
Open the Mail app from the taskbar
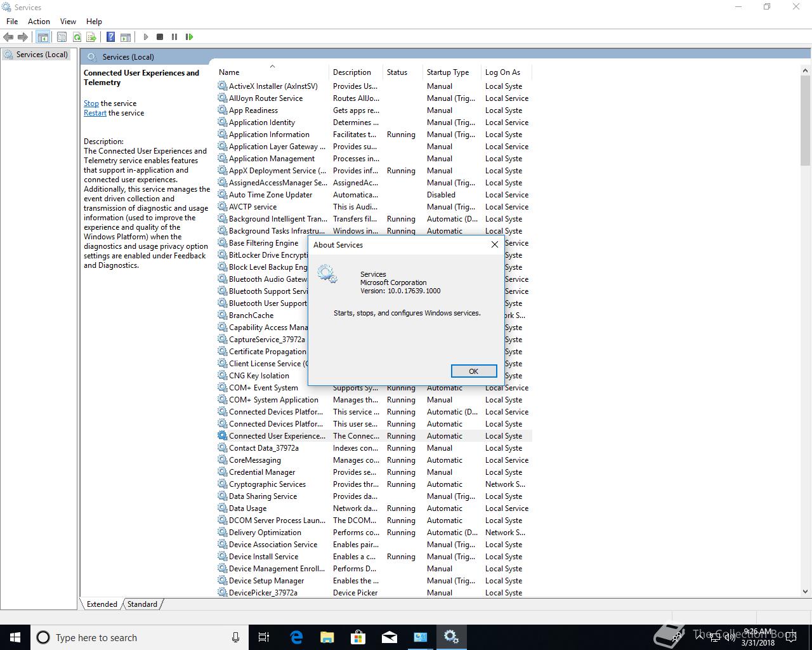click(390, 637)
